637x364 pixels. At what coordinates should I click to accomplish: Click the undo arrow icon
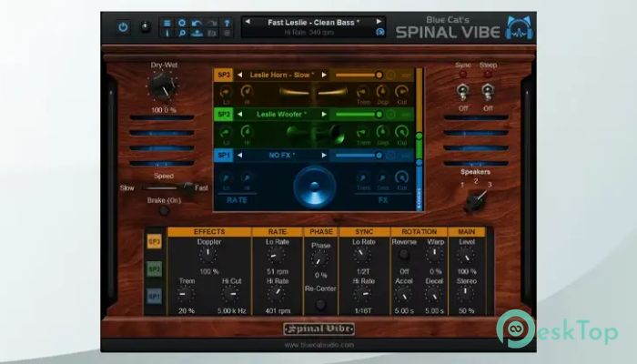point(196,22)
